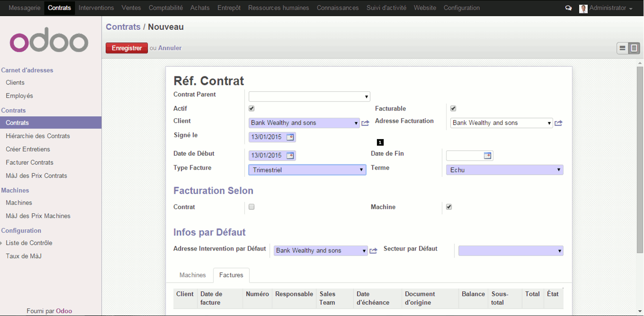Open Hiérarchie des Contrats sidebar link
The height and width of the screenshot is (316, 644).
click(x=38, y=136)
